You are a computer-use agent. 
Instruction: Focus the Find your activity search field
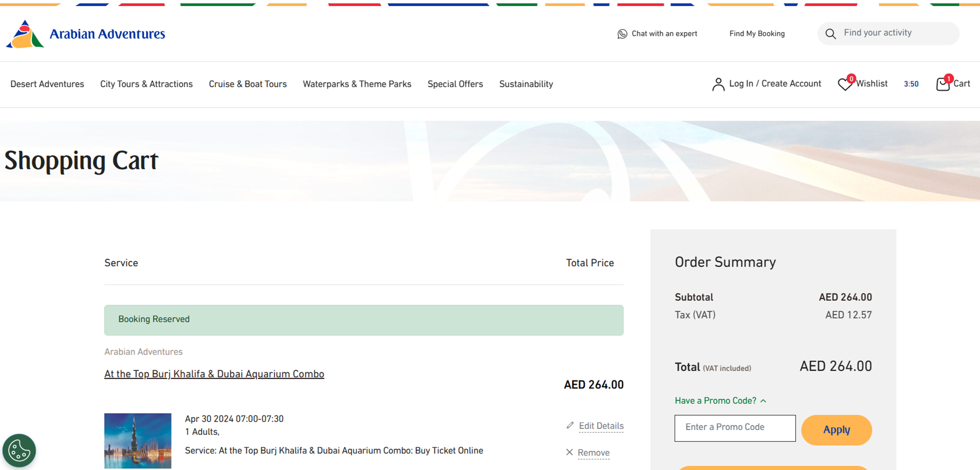(x=888, y=33)
